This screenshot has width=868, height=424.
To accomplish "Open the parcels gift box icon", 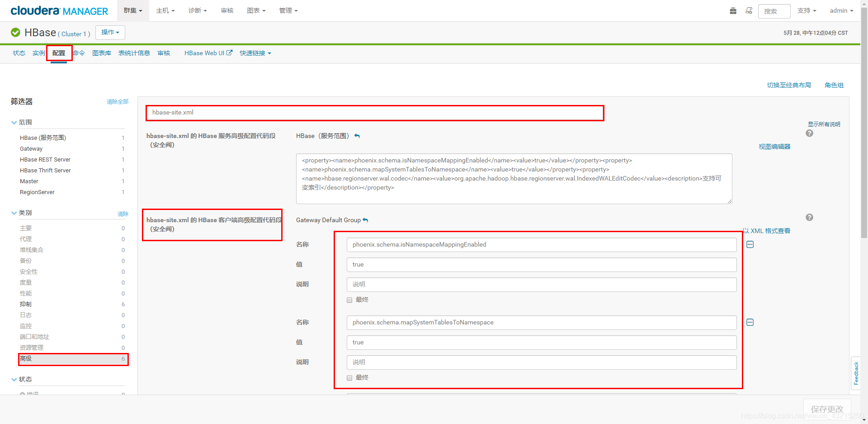I will coord(733,10).
